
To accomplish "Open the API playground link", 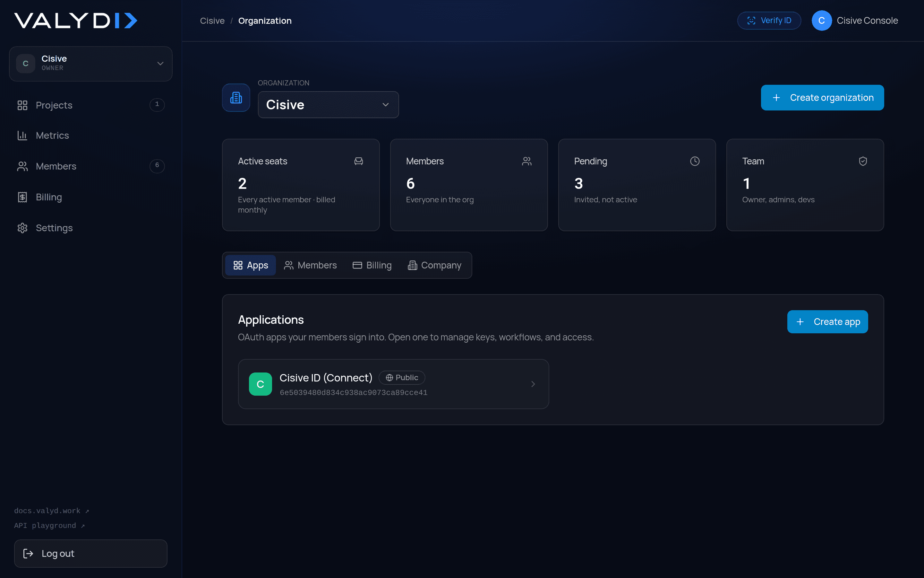I will coord(49,526).
